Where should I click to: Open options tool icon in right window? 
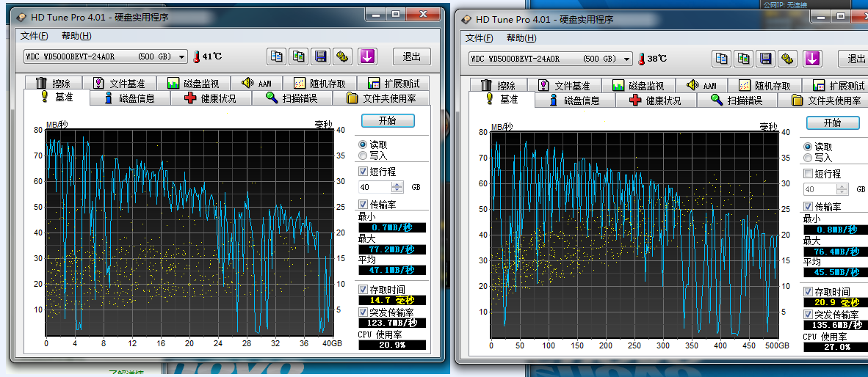[x=788, y=58]
